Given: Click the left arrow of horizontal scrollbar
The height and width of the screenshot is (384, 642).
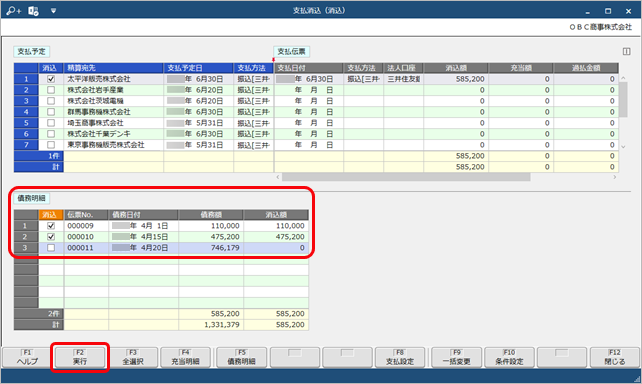Looking at the screenshot, I should (x=278, y=177).
